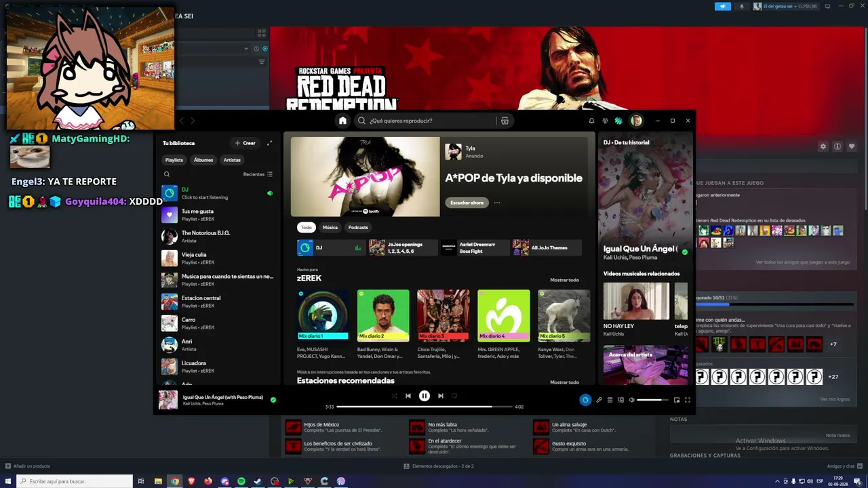Open the Estacion central playlist
The image size is (868, 488).
217,302
